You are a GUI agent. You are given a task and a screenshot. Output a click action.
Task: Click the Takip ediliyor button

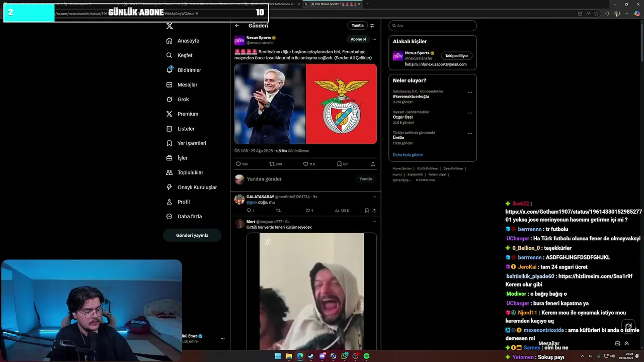[456, 56]
